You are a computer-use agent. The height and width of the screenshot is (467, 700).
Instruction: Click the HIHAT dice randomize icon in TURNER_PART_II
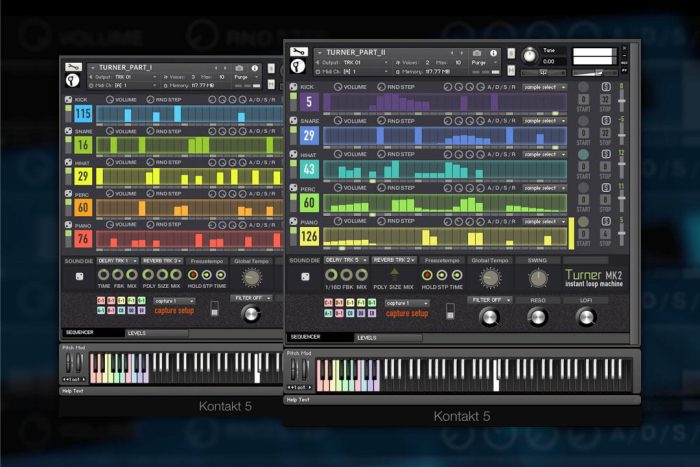(x=293, y=154)
